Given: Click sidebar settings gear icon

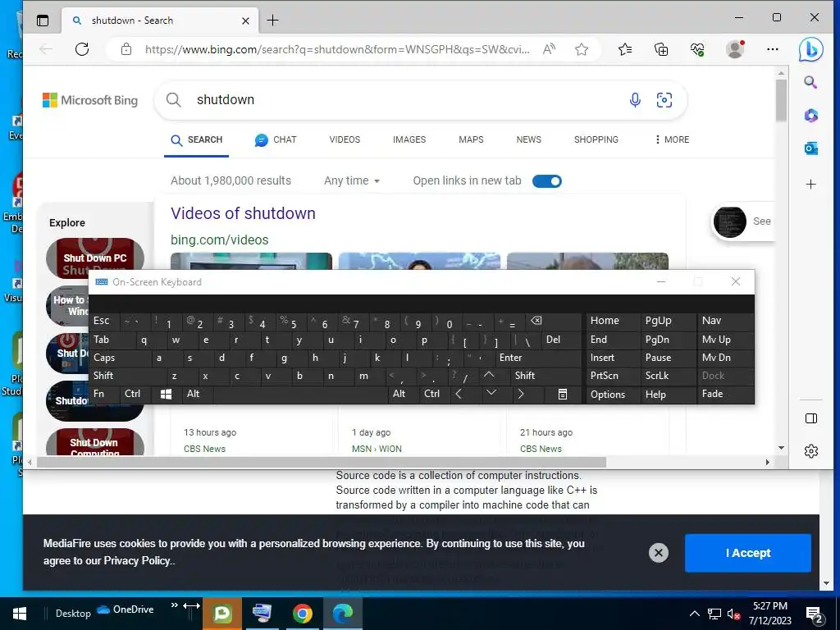Looking at the screenshot, I should (x=811, y=451).
